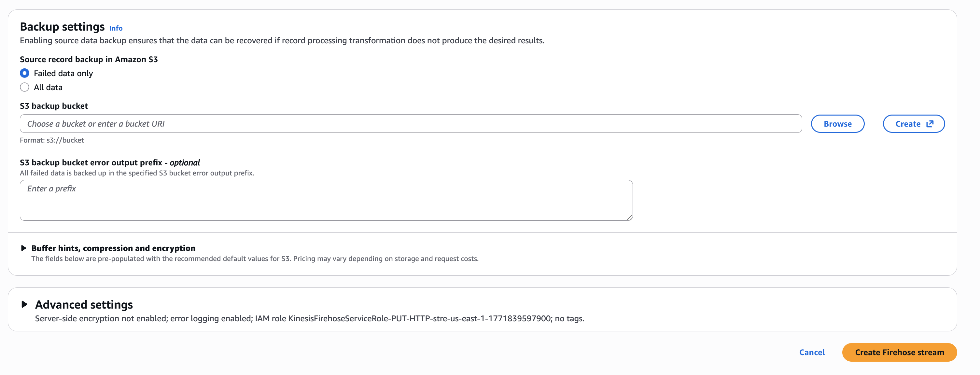Screen dimensions: 980x375
Task: Click the textarea resize handle
Action: click(628, 217)
